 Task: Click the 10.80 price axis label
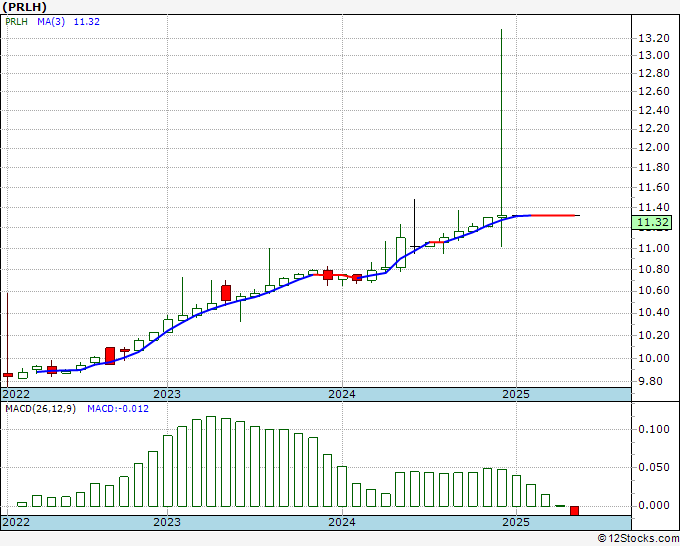654,269
